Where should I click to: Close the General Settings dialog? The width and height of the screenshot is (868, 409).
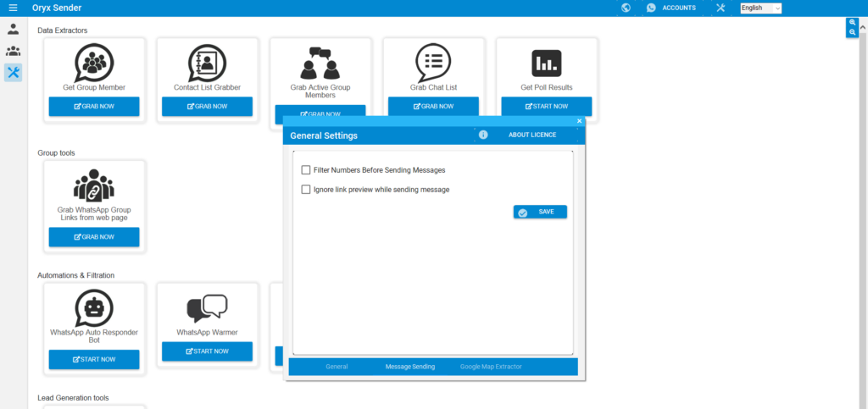580,121
